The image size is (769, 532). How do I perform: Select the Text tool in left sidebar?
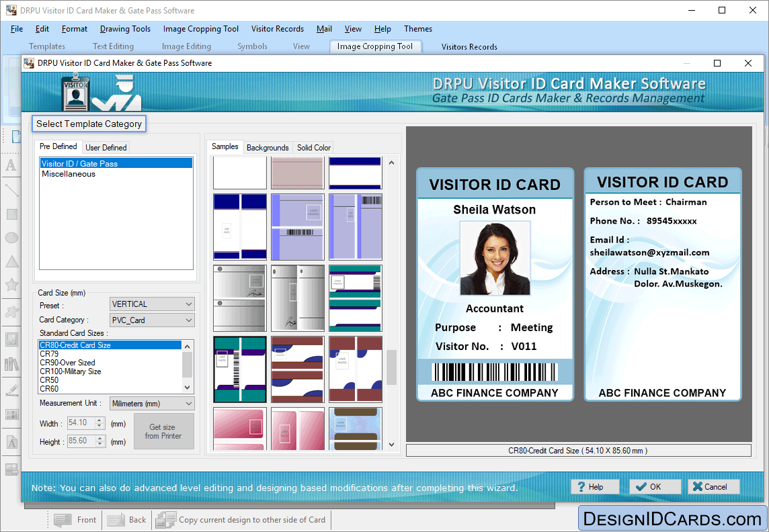click(x=11, y=165)
